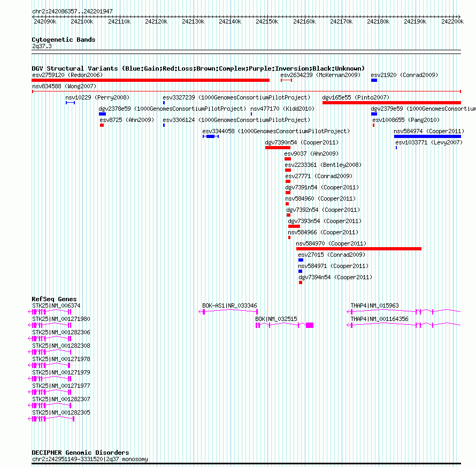Open esv2233361 (Bentley2008) variant
This screenshot has width=476, height=467.
click(x=323, y=165)
